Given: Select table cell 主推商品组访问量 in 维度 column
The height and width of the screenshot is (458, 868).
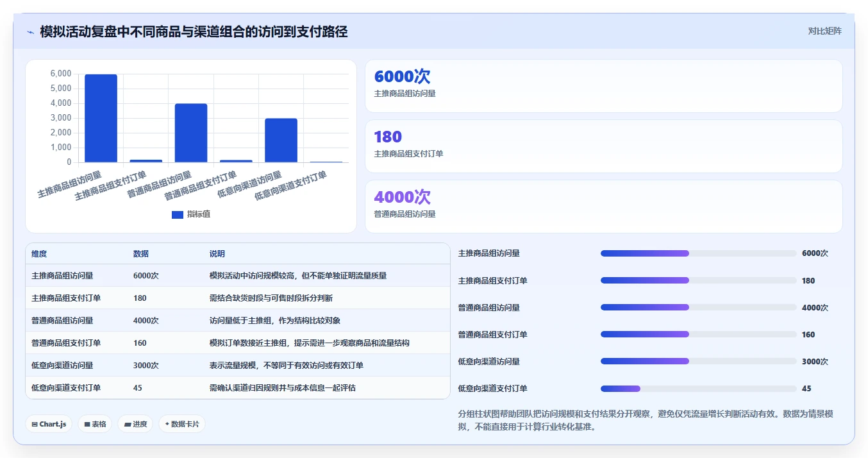Looking at the screenshot, I should (x=62, y=276).
